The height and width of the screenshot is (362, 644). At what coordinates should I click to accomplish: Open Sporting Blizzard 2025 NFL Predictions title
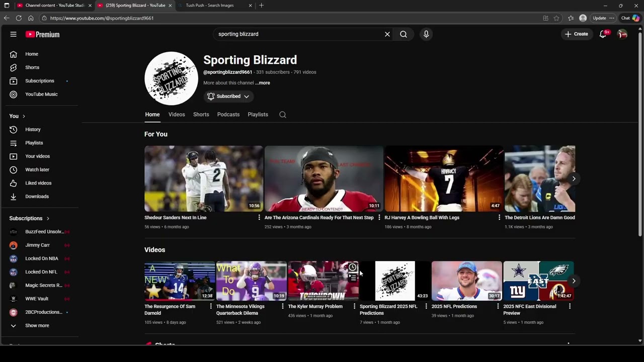388,310
